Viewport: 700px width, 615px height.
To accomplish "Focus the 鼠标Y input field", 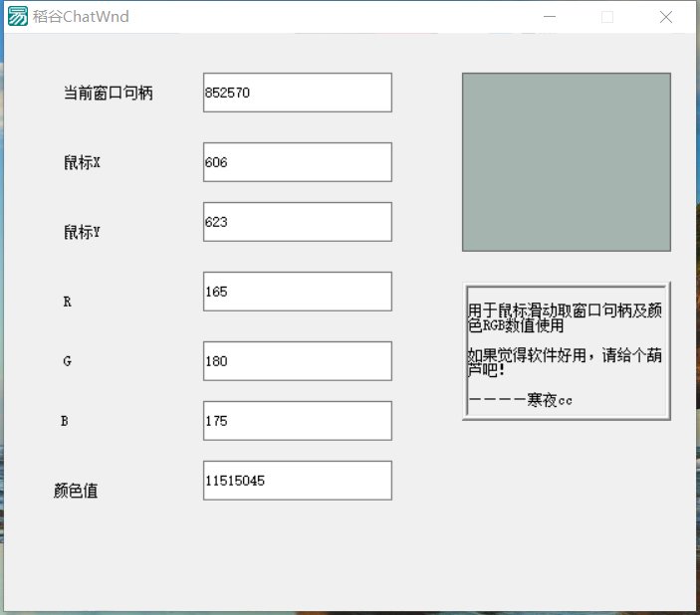I will pyautogui.click(x=297, y=222).
